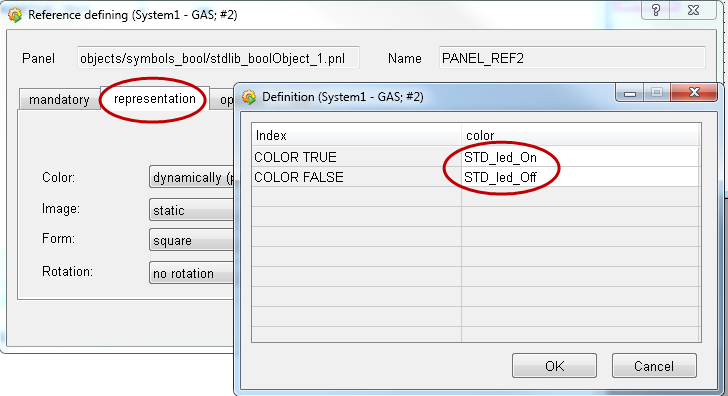The width and height of the screenshot is (728, 396).
Task: Click the Reference defining window app icon
Action: 15,15
